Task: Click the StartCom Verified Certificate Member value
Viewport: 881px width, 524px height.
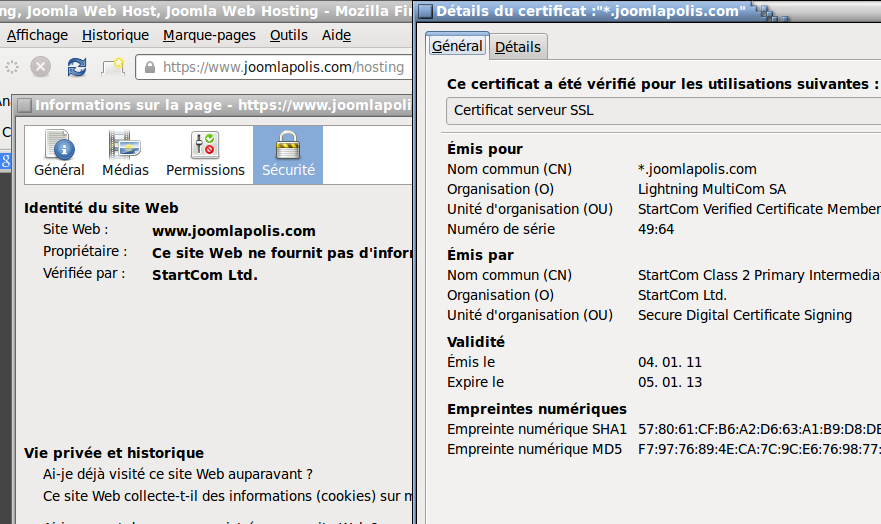Action: 759,209
